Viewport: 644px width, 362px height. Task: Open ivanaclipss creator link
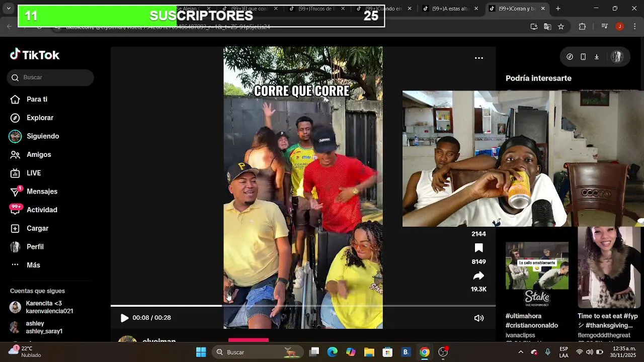click(x=520, y=335)
